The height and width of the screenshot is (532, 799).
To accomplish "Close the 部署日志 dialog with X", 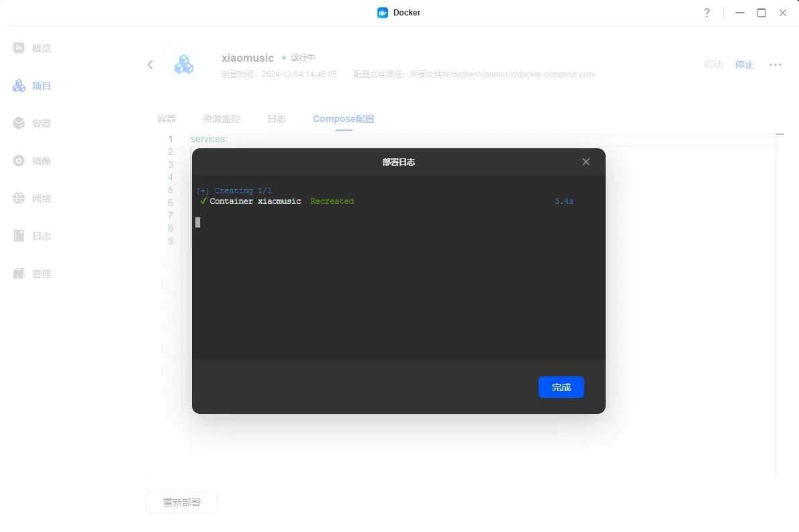I will (586, 162).
